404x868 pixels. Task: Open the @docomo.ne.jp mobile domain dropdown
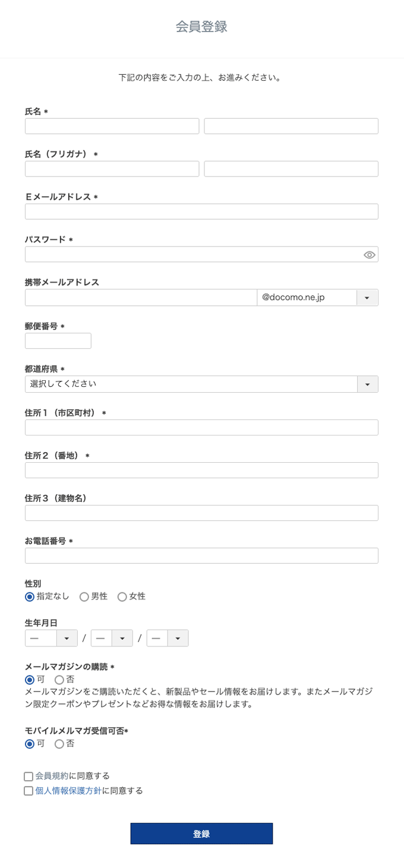(x=367, y=298)
